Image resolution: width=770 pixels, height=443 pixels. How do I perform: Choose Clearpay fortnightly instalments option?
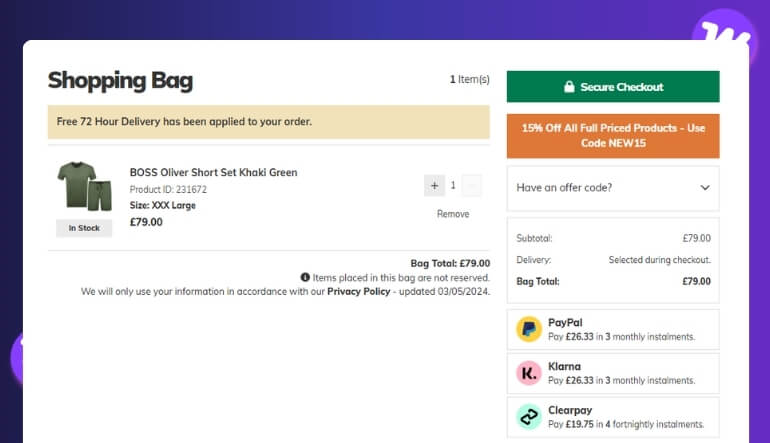[613, 417]
